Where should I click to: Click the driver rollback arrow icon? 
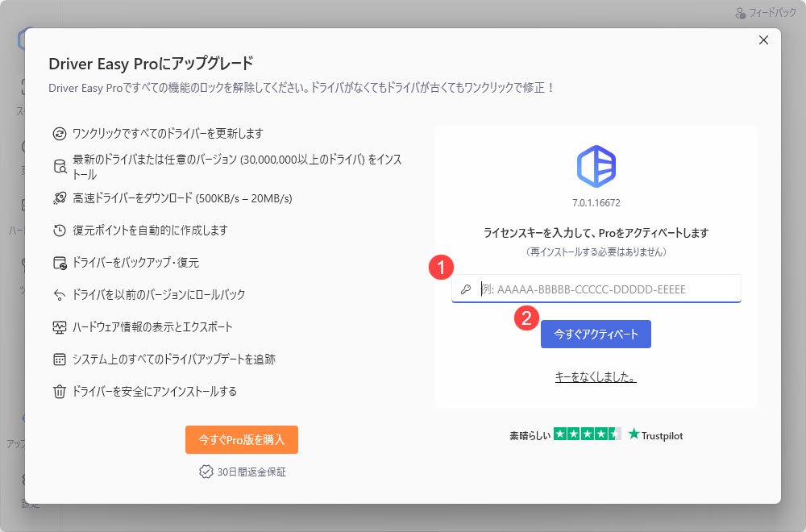pos(60,295)
